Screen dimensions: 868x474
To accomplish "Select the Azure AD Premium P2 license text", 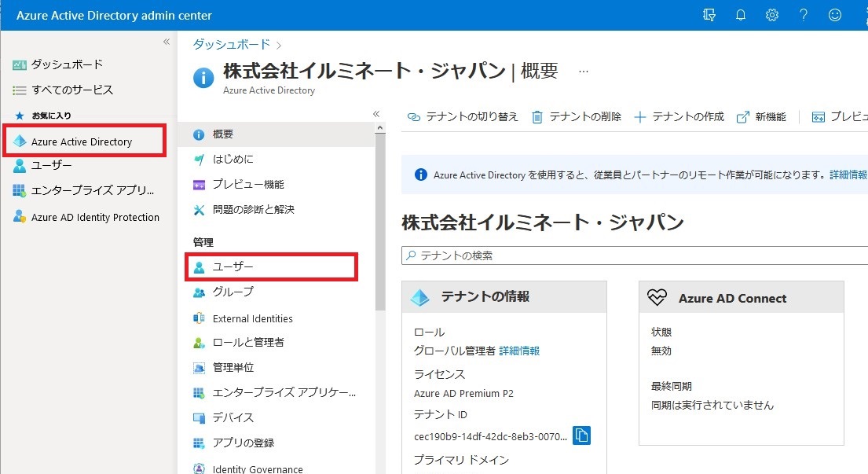I will [464, 393].
